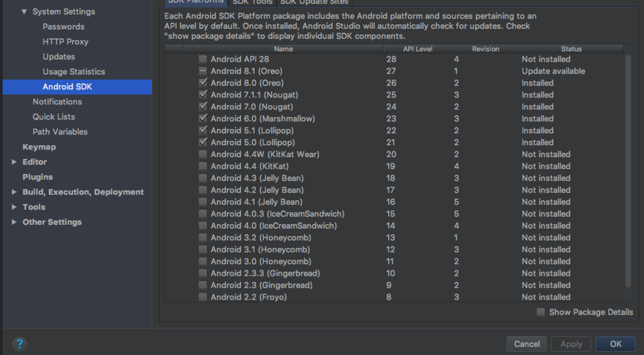Switch to the SDK Update Sites tab

pos(314,2)
